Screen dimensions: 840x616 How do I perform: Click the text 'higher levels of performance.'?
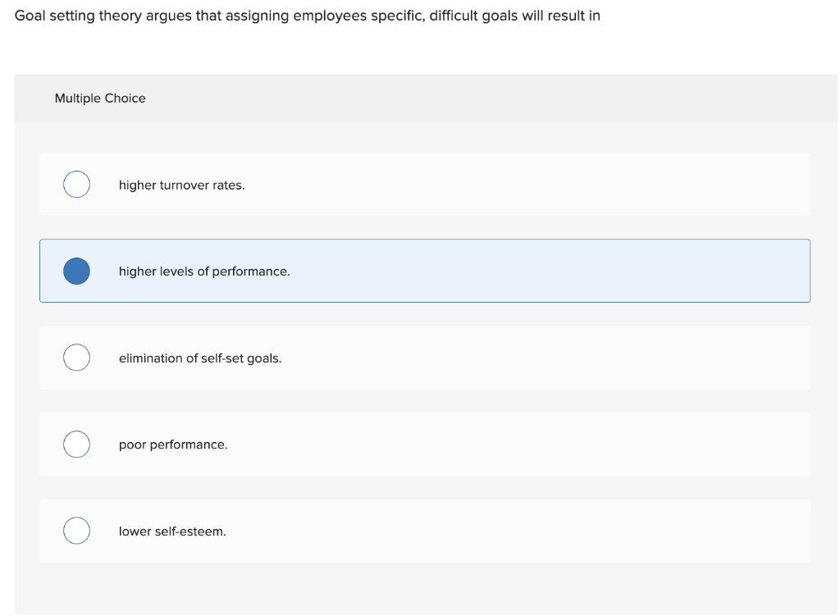click(204, 271)
